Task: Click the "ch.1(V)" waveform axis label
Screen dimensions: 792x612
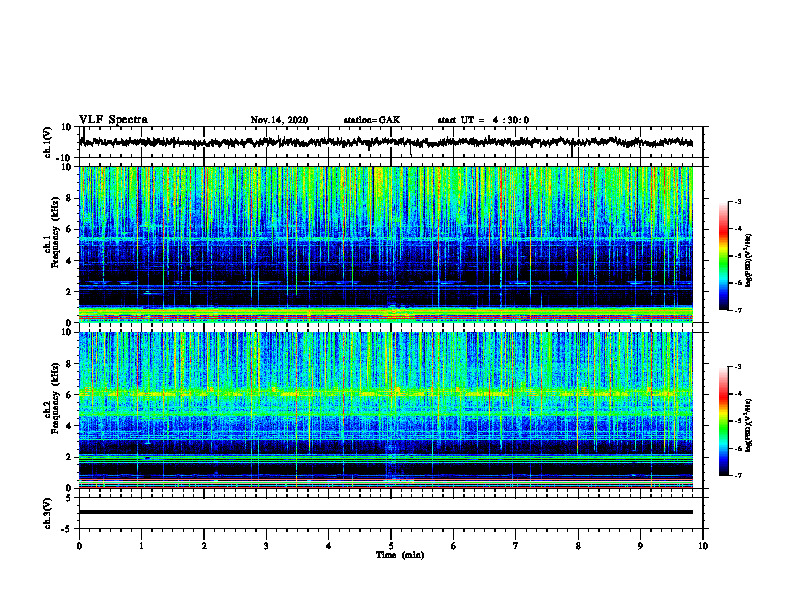Action: click(x=48, y=142)
